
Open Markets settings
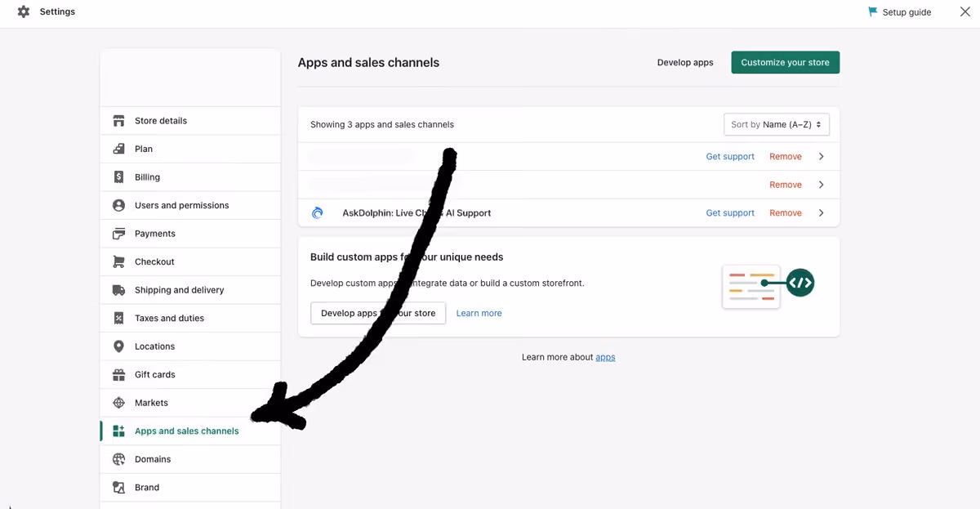pyautogui.click(x=190, y=403)
